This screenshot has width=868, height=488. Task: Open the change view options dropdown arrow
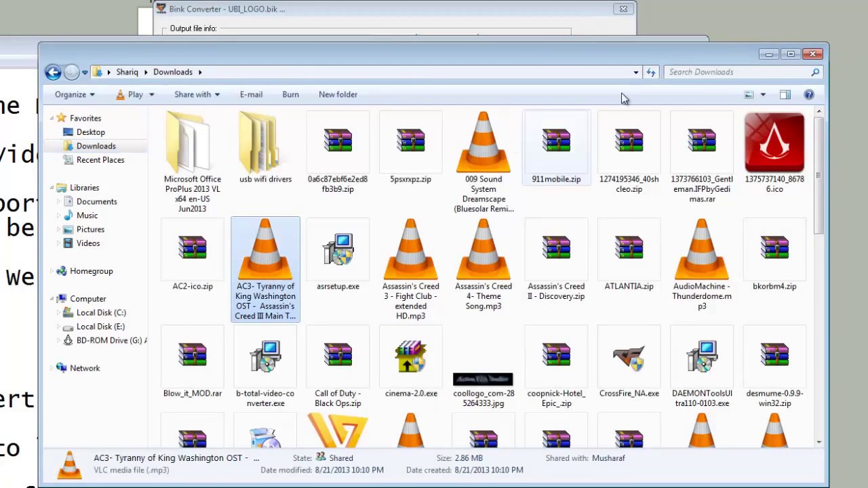pyautogui.click(x=763, y=95)
